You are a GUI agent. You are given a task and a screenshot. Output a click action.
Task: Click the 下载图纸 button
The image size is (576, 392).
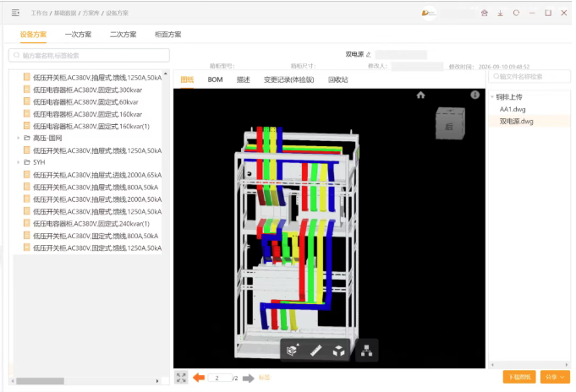[x=519, y=377]
